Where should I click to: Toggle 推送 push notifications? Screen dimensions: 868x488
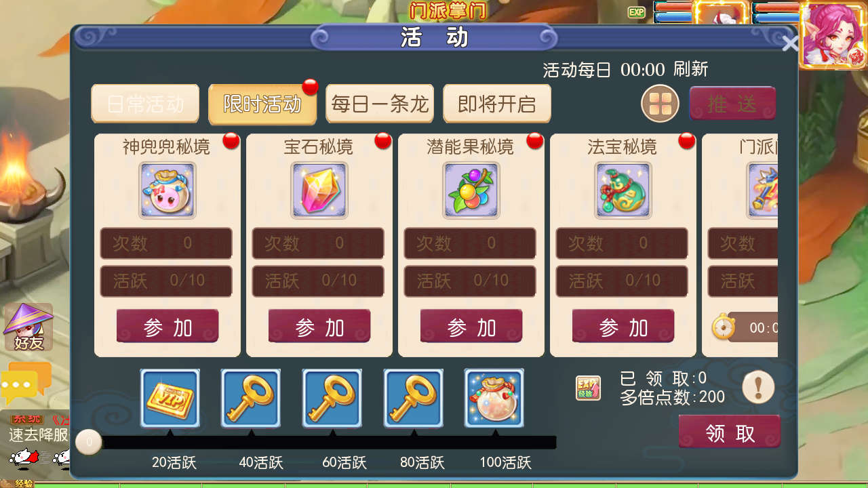pyautogui.click(x=732, y=104)
